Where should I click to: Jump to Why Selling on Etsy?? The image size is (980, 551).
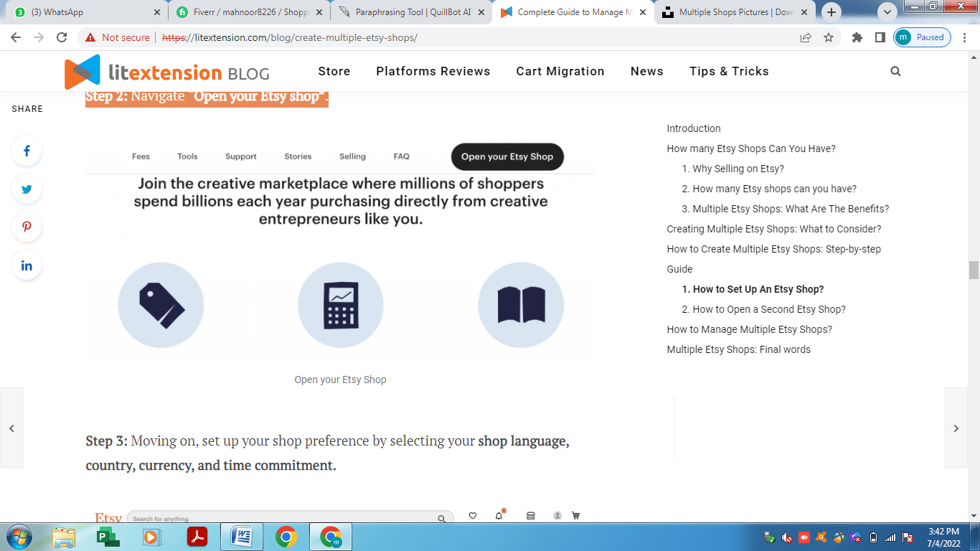pyautogui.click(x=733, y=169)
